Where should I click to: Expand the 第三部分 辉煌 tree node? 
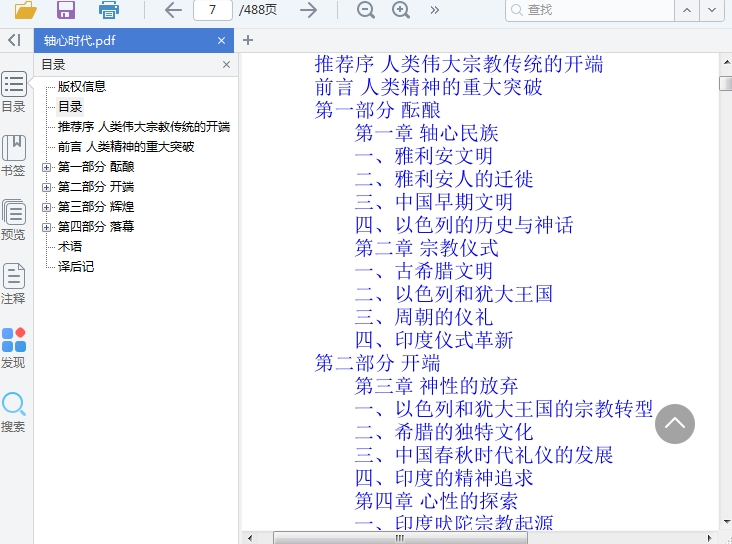tap(46, 207)
